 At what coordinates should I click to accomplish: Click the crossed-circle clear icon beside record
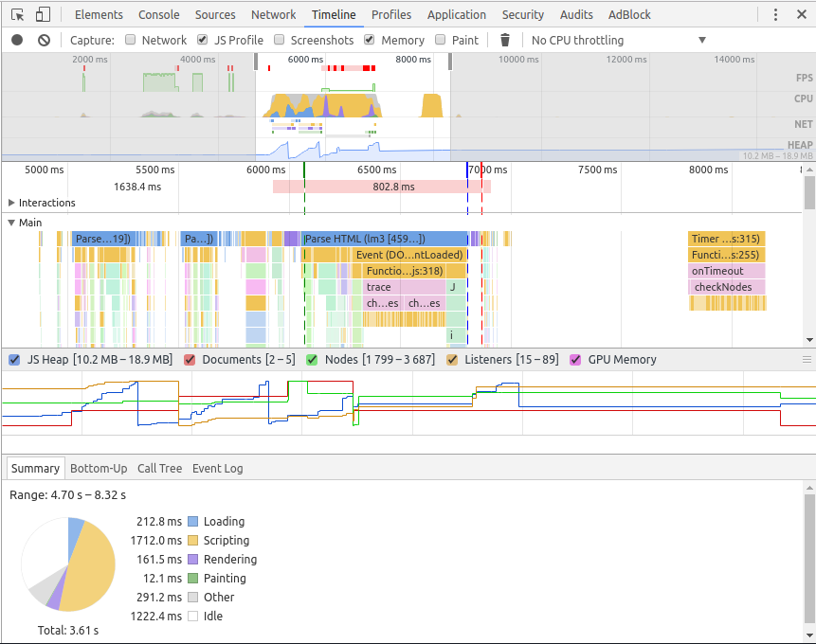click(42, 40)
